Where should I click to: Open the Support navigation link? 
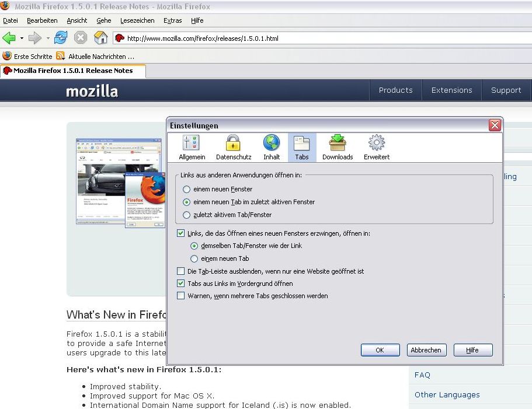[x=506, y=90]
